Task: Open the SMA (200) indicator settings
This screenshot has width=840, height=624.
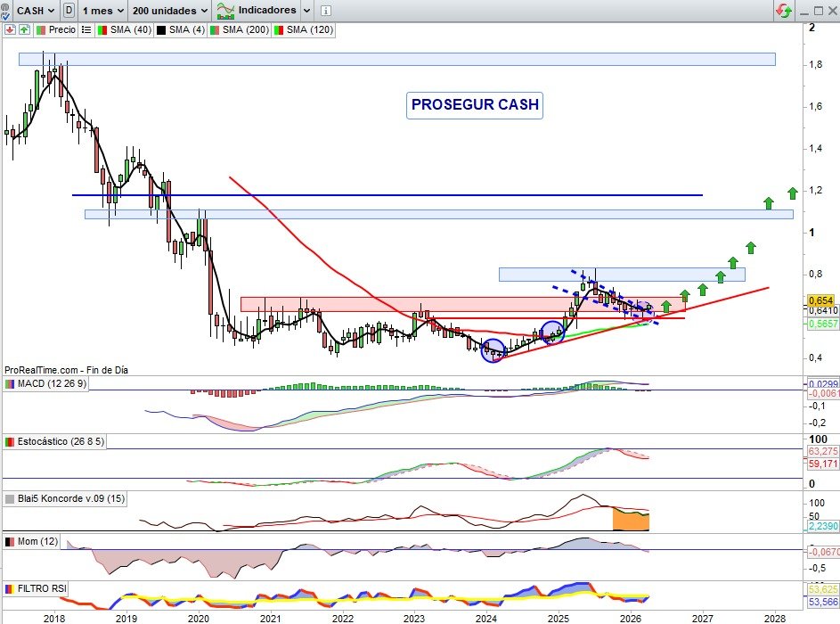Action: click(240, 29)
